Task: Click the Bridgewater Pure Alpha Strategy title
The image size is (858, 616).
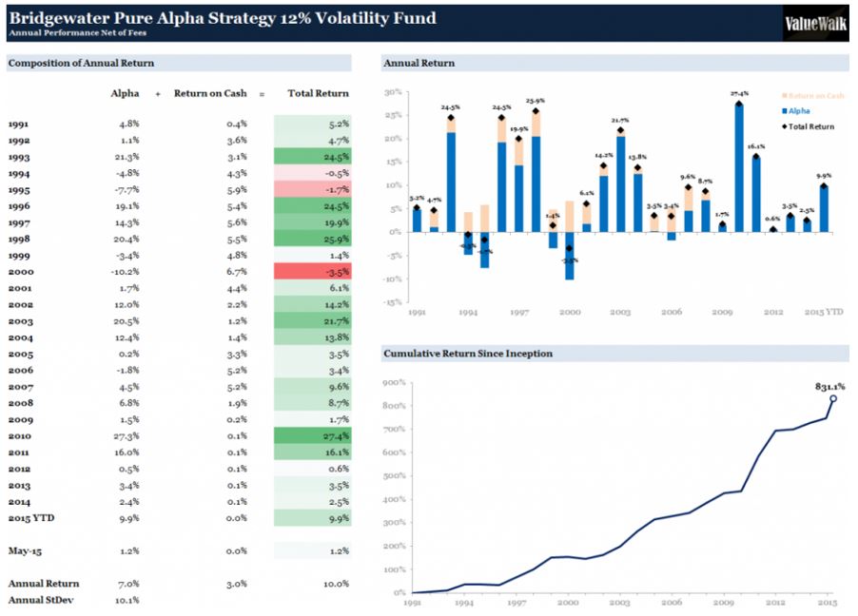Action: [222, 17]
